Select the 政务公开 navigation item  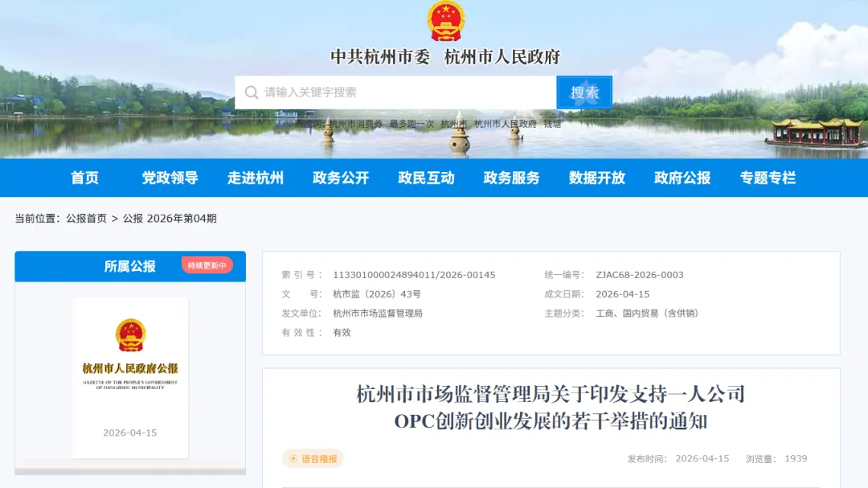coord(341,178)
